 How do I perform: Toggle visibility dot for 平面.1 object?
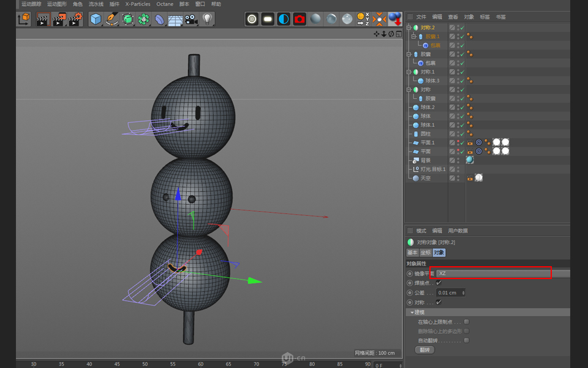pos(457,142)
